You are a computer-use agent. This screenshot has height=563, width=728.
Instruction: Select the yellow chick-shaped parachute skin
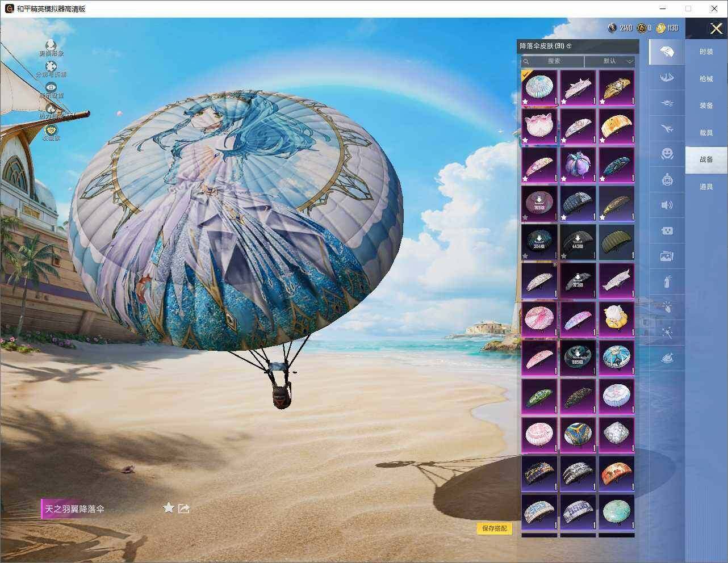(x=616, y=319)
